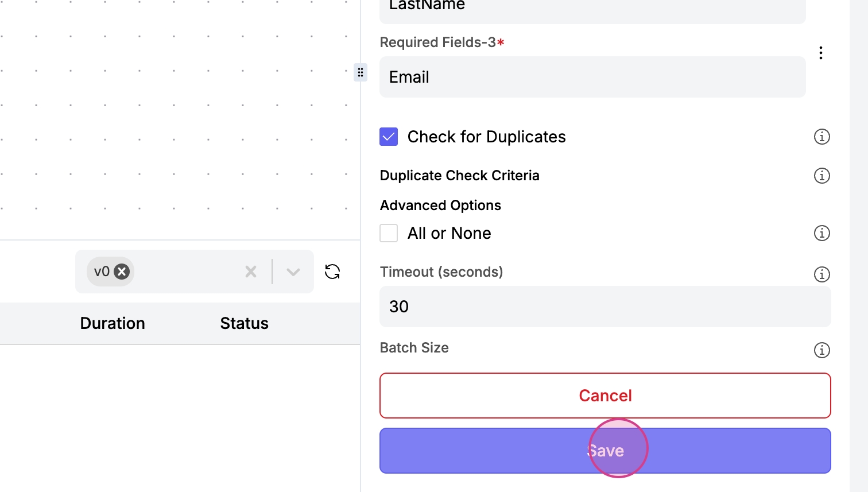The width and height of the screenshot is (868, 492).
Task: Remove the v0 version tag
Action: (122, 272)
